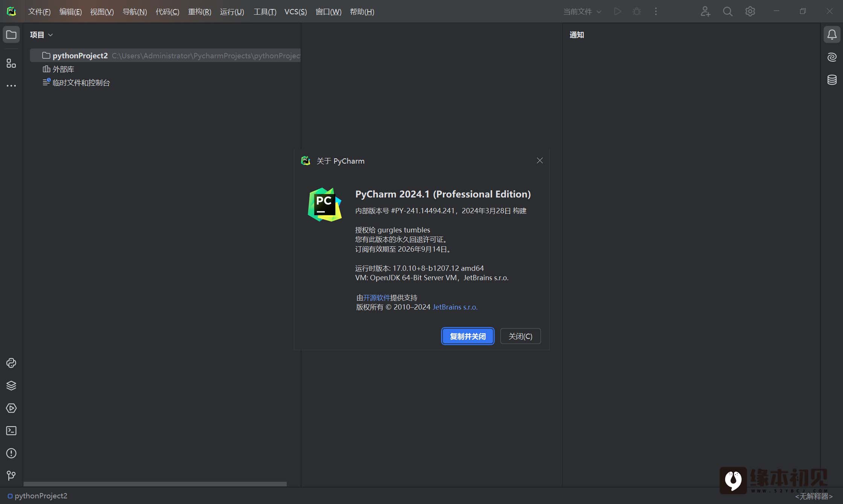This screenshot has width=843, height=504.
Task: Open the Project tool window folder icon
Action: click(x=11, y=35)
